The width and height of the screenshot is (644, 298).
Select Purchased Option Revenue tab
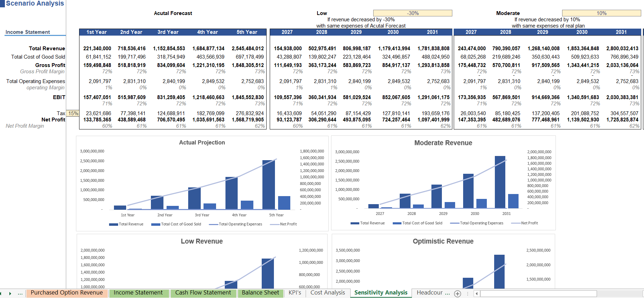click(x=67, y=293)
